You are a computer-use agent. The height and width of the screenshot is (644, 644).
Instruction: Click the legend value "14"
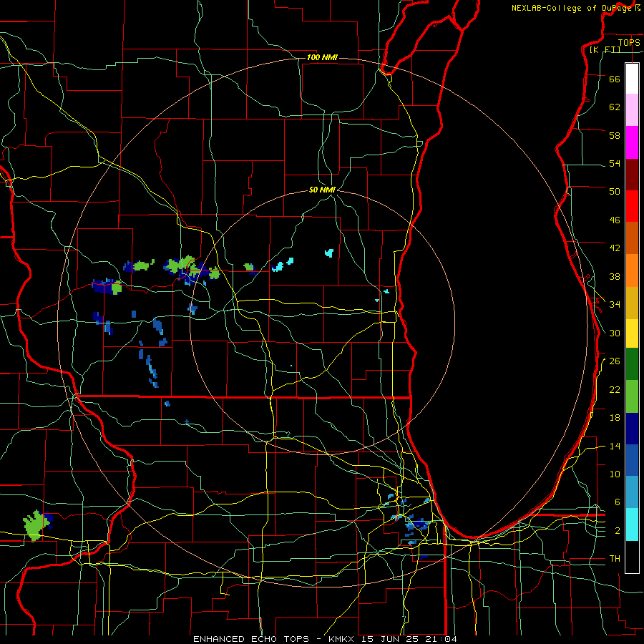click(x=615, y=446)
